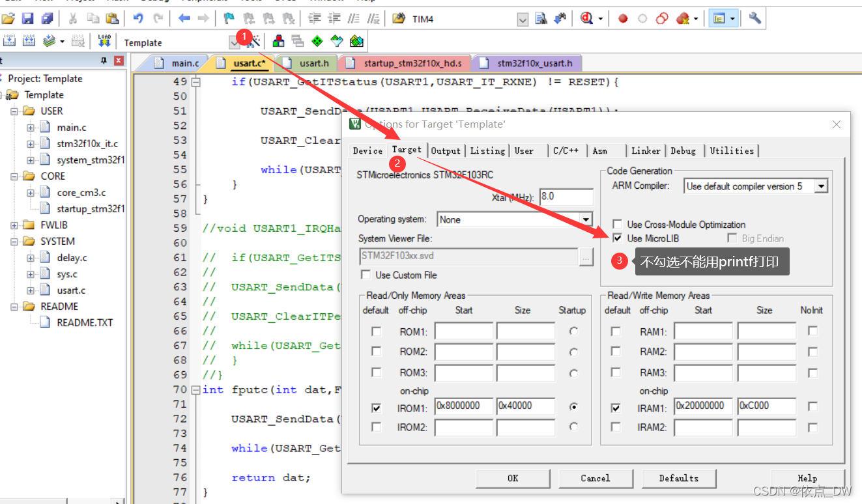Click Cancel in the options dialog
Screen dimensions: 862x504
point(596,479)
